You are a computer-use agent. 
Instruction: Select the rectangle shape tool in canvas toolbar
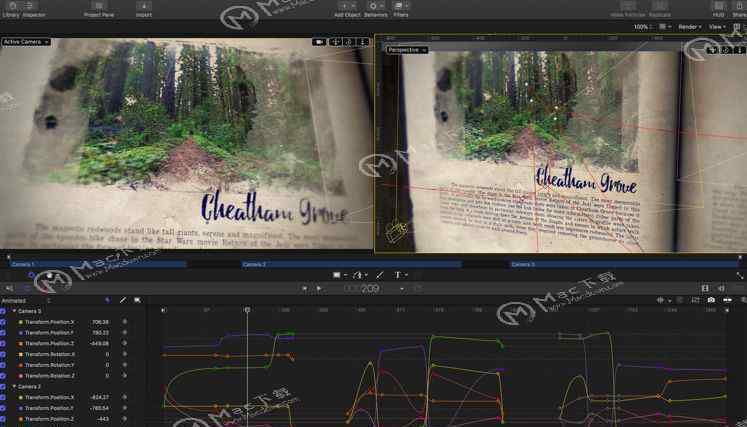click(337, 275)
